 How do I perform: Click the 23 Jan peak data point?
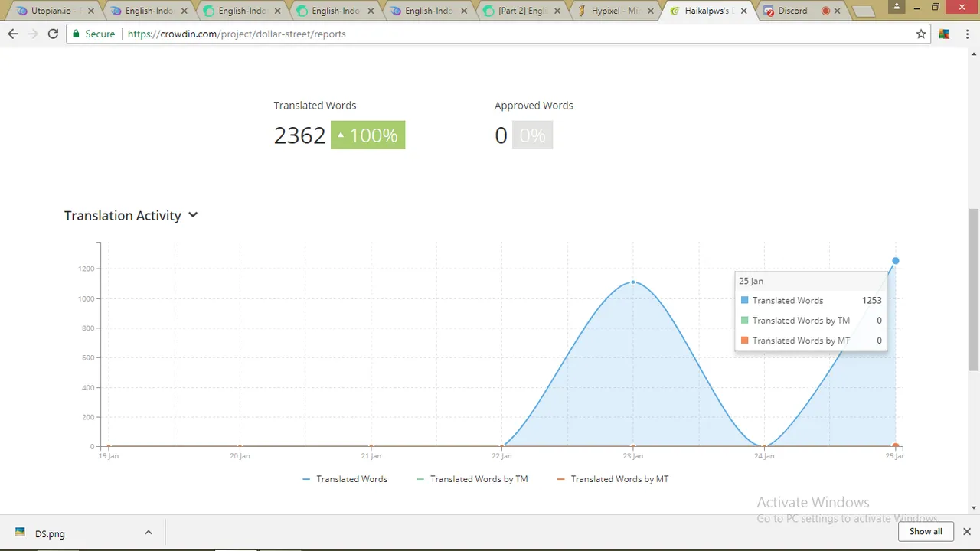[x=633, y=282]
